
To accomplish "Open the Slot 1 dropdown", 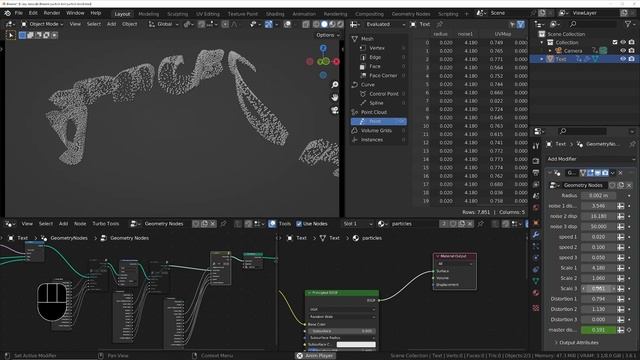I will 358,224.
